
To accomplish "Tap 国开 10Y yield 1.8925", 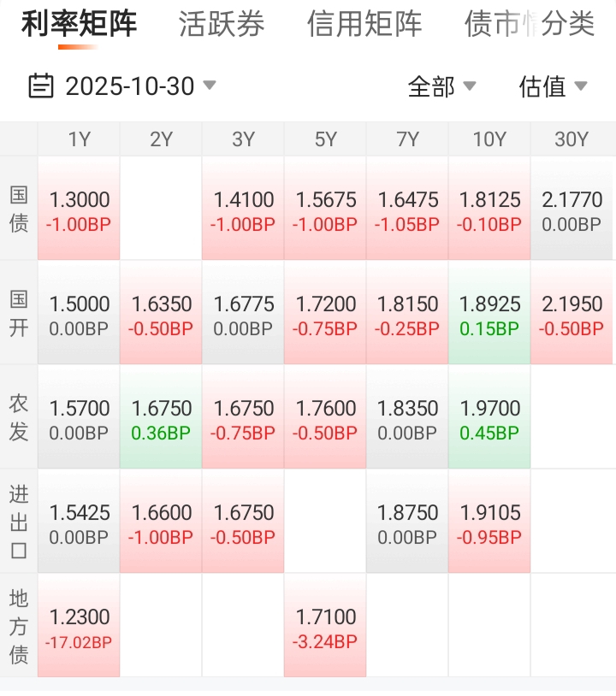I will pyautogui.click(x=489, y=314).
